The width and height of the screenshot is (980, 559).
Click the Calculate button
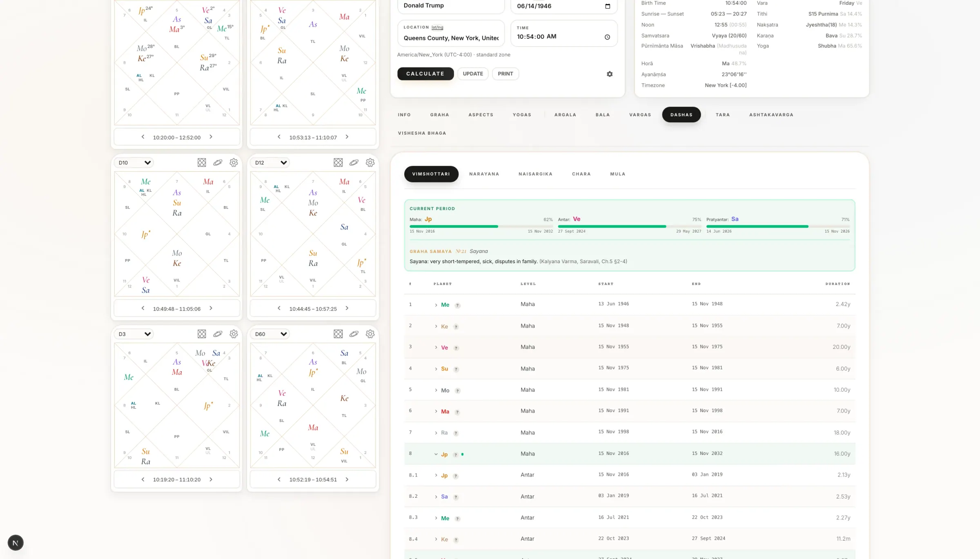425,74
